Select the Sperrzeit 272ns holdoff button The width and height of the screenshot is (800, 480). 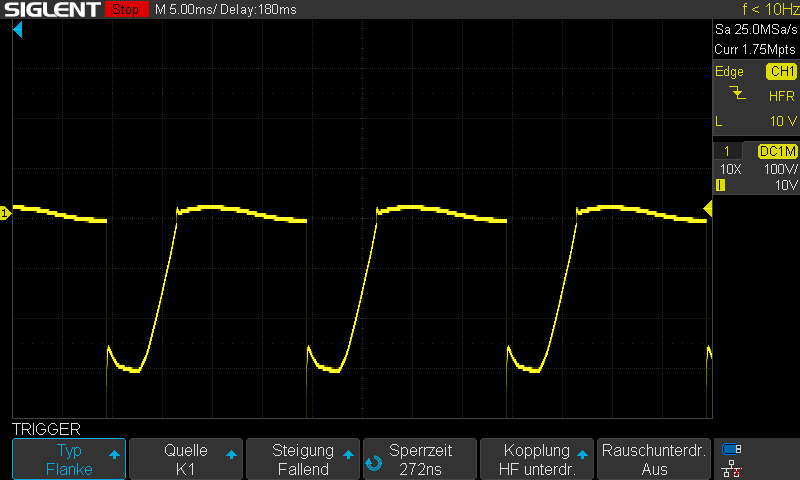[x=420, y=459]
